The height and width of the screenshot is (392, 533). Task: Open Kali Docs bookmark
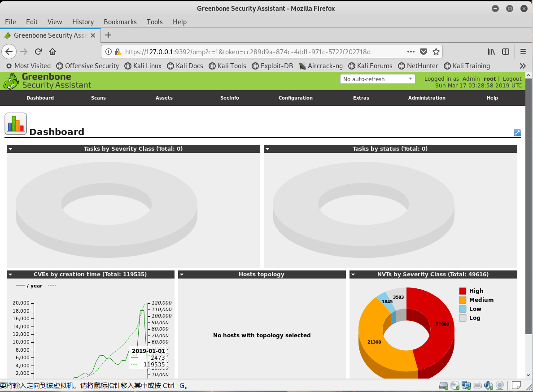(x=185, y=66)
